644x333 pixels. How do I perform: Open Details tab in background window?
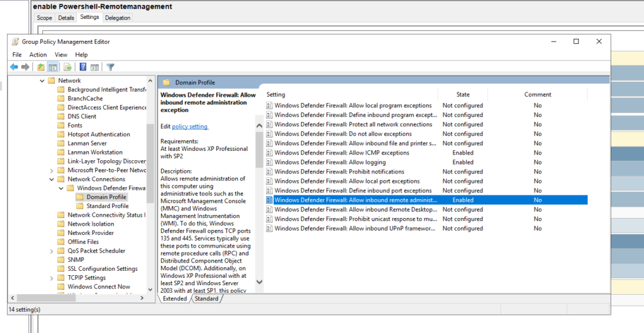coord(65,18)
